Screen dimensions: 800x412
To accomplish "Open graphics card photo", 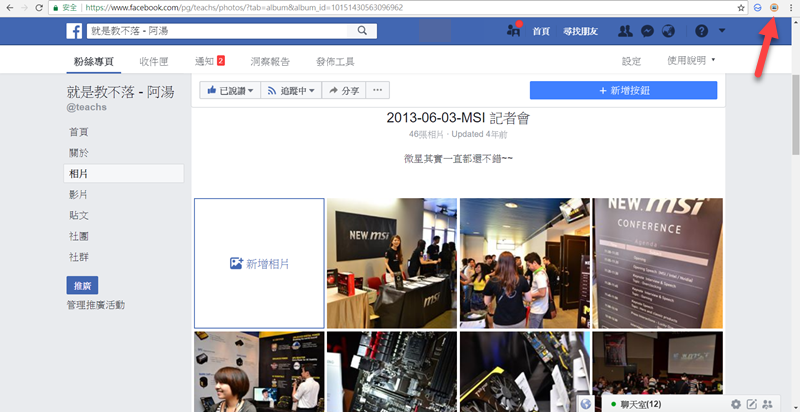I will (x=525, y=372).
